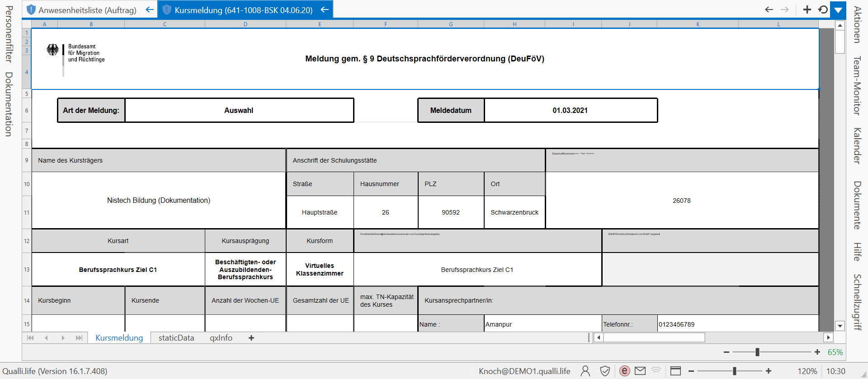
Task: Increase app zoom with status bar plus
Action: [768, 371]
